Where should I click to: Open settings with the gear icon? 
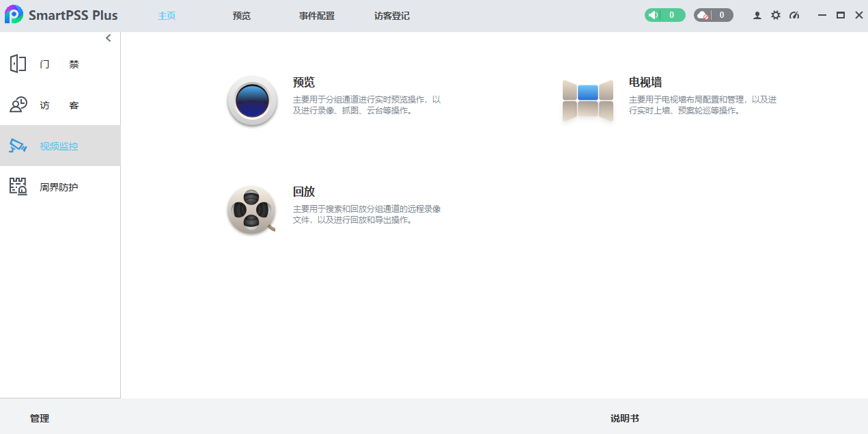775,14
